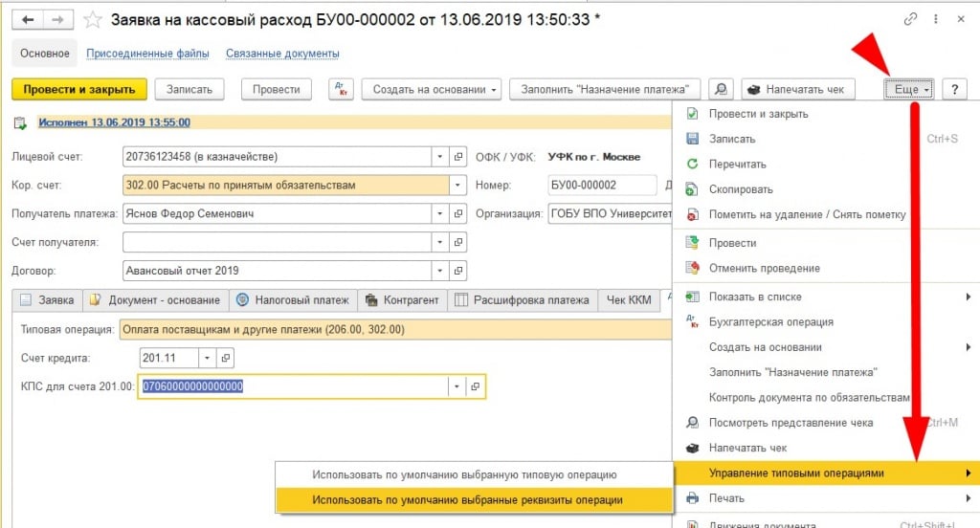
Task: Open the Еще menu button
Action: (x=906, y=89)
